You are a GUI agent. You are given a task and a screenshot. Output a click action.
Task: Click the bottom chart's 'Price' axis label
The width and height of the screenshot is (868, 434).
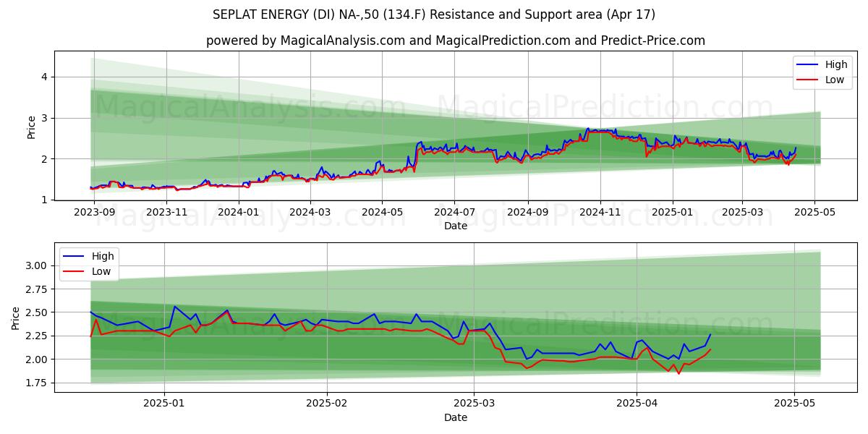pyautogui.click(x=15, y=318)
